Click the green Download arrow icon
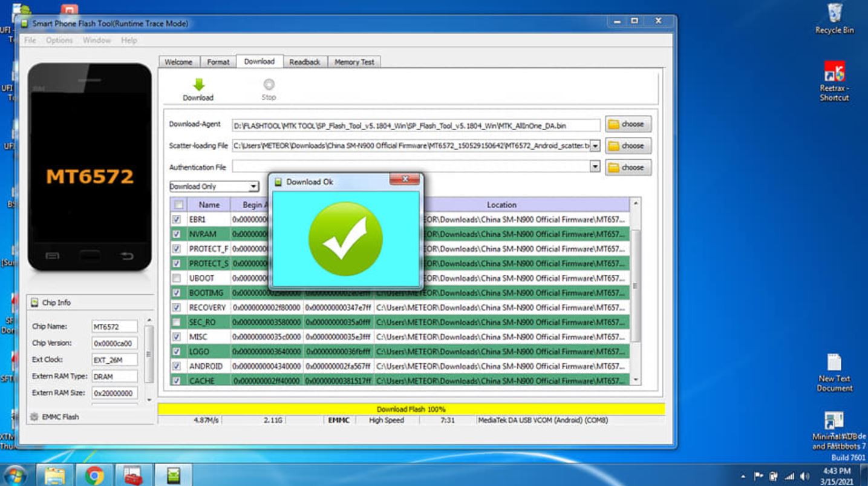868x486 pixels. coord(198,85)
